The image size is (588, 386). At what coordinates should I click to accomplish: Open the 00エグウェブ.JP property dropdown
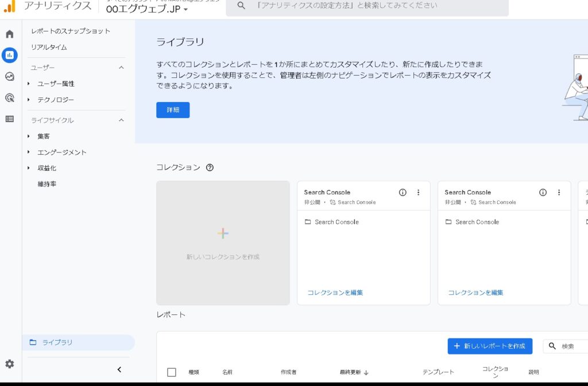(147, 9)
